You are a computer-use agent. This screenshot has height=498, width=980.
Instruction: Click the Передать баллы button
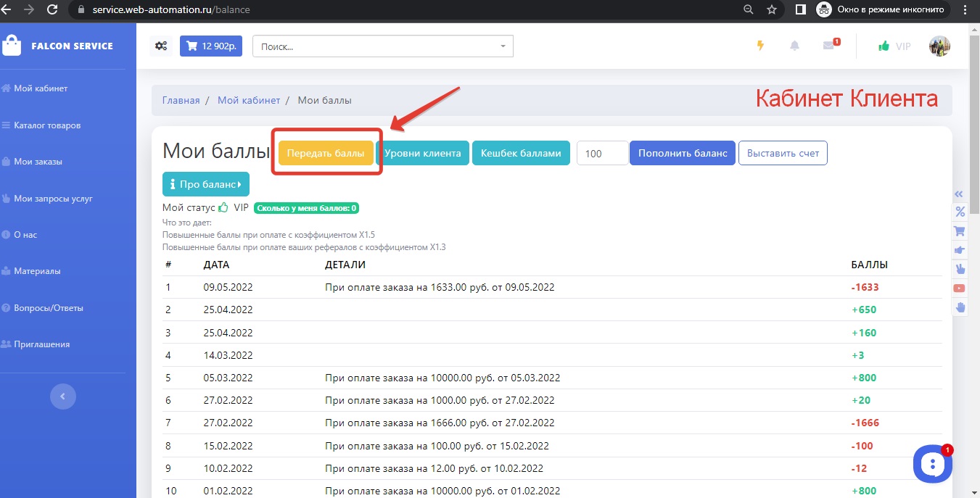pyautogui.click(x=326, y=153)
